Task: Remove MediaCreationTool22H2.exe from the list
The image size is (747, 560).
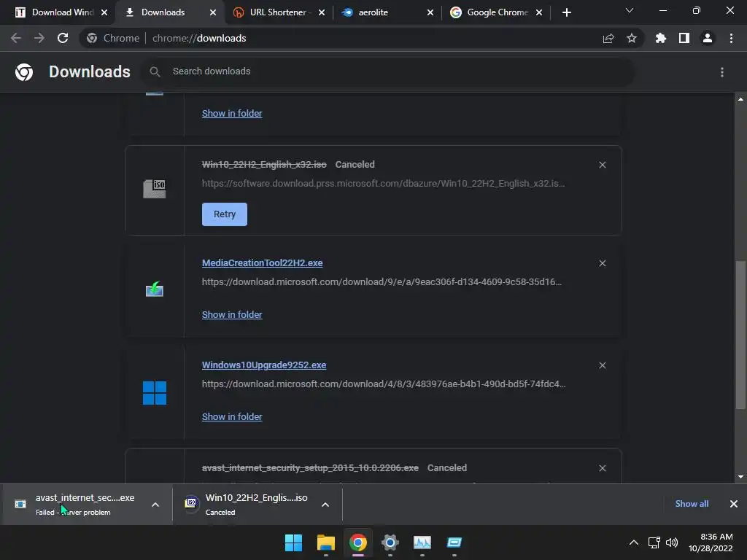Action: tap(602, 263)
